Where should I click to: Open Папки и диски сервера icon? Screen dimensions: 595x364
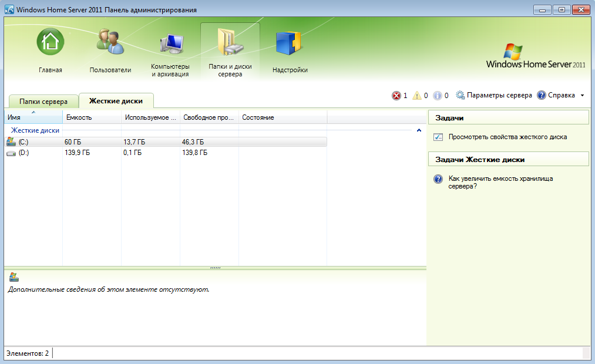230,42
